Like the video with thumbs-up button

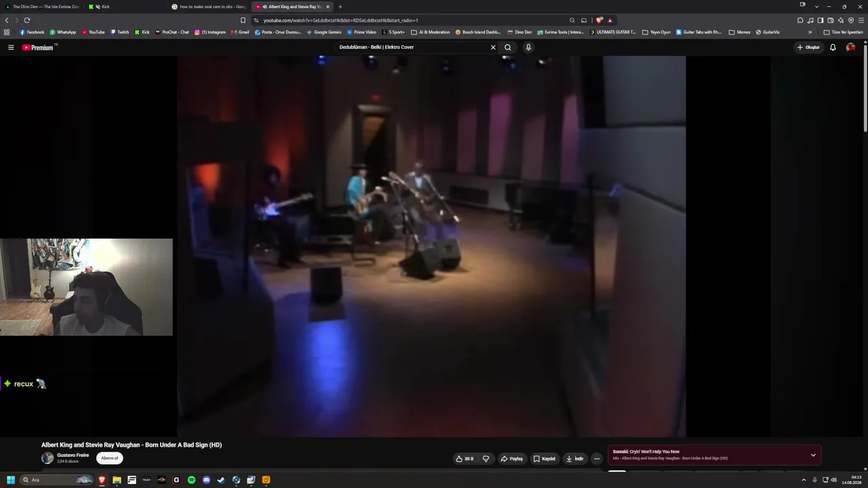(465, 459)
